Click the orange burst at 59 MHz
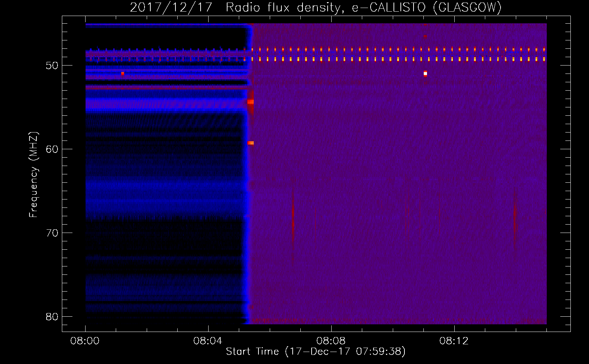 click(x=250, y=143)
